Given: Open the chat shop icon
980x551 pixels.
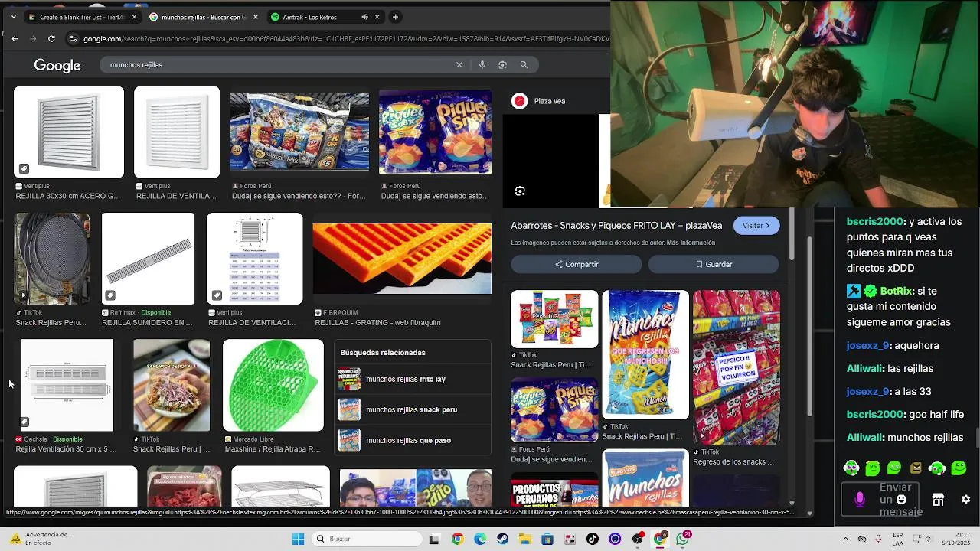Looking at the screenshot, I should tap(938, 500).
